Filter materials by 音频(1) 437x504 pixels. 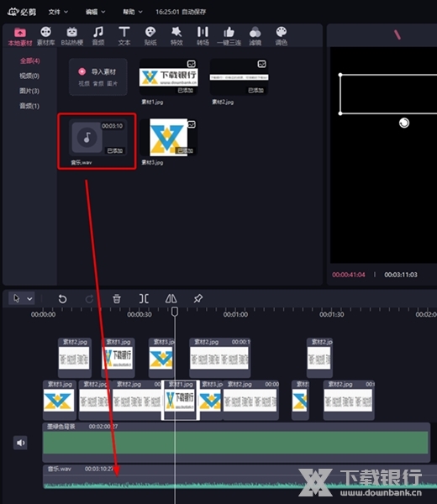[29, 106]
